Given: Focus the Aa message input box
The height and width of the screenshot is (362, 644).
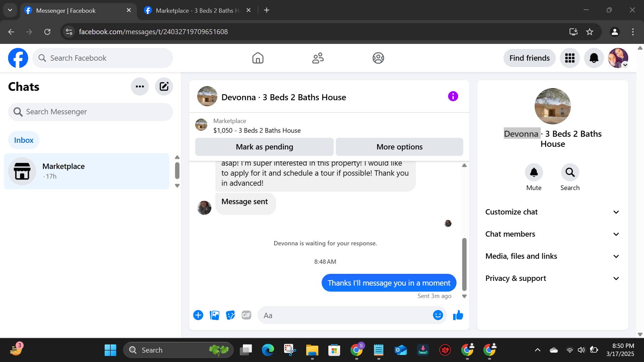Looking at the screenshot, I should 345,315.
